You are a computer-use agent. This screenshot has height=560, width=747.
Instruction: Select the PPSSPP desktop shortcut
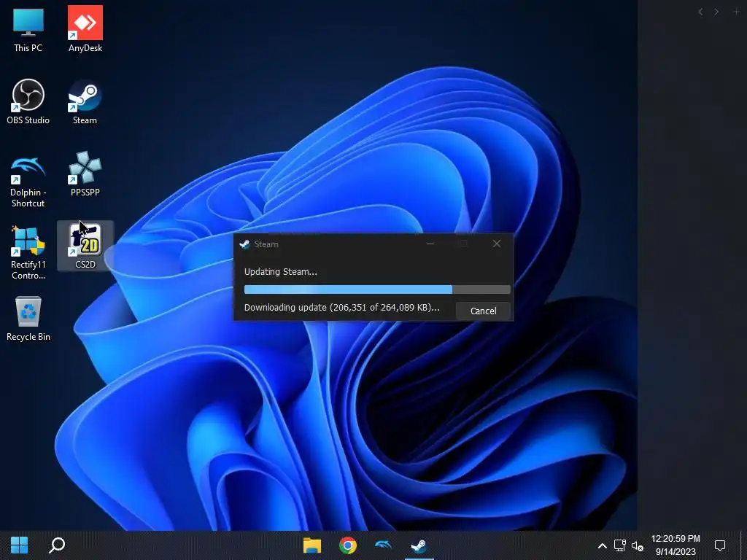click(85, 174)
